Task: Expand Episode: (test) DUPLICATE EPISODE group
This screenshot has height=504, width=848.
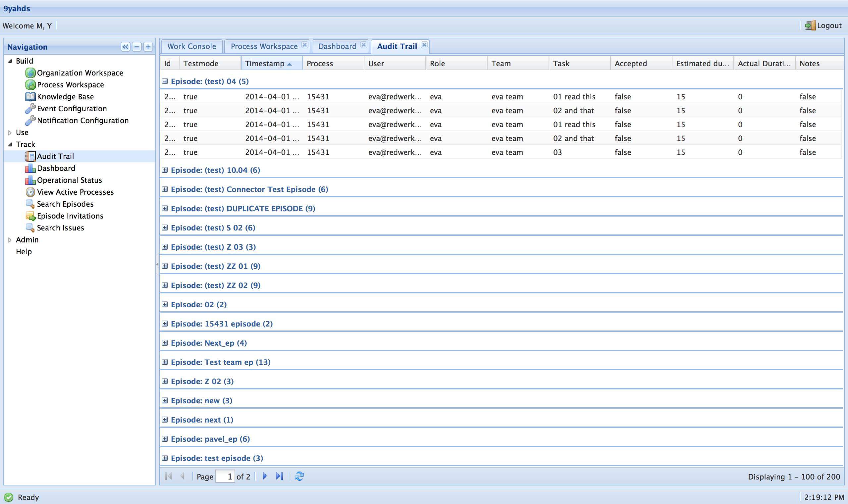Action: click(x=165, y=208)
